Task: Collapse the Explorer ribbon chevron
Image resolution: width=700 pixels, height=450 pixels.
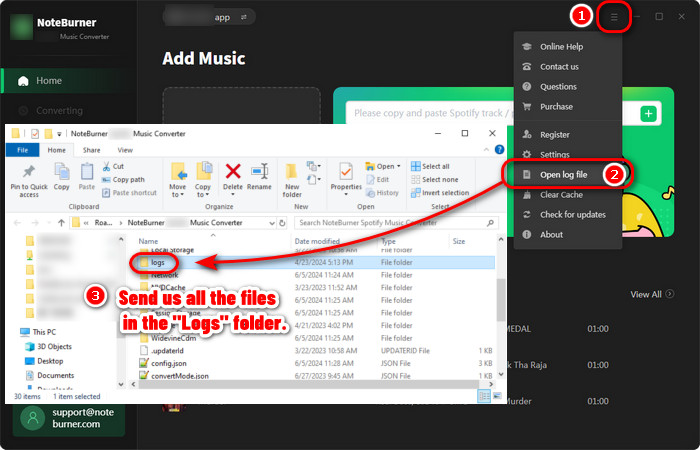Action: click(486, 150)
